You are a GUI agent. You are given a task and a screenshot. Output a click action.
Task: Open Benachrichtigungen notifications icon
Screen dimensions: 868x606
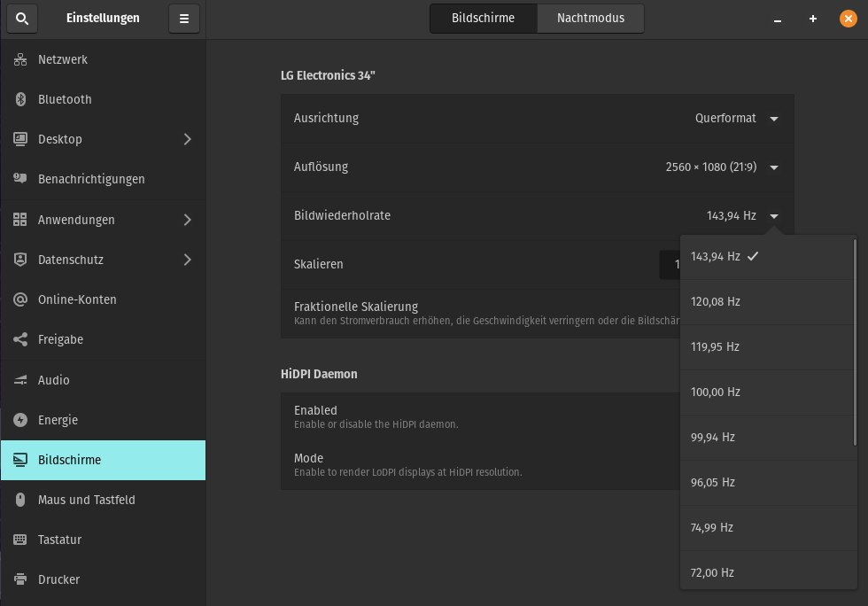[20, 179]
